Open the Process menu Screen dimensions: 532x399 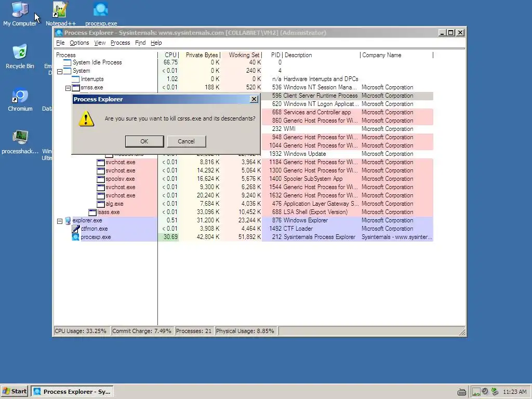121,43
